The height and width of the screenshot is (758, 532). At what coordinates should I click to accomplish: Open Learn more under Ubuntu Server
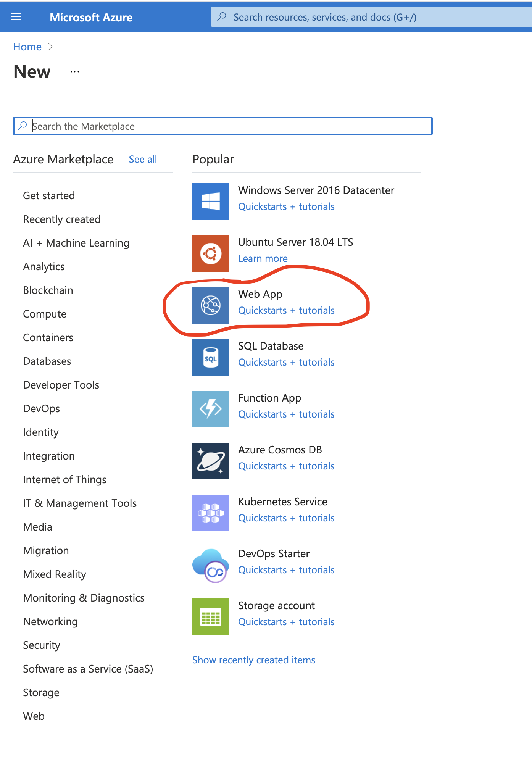pos(263,258)
